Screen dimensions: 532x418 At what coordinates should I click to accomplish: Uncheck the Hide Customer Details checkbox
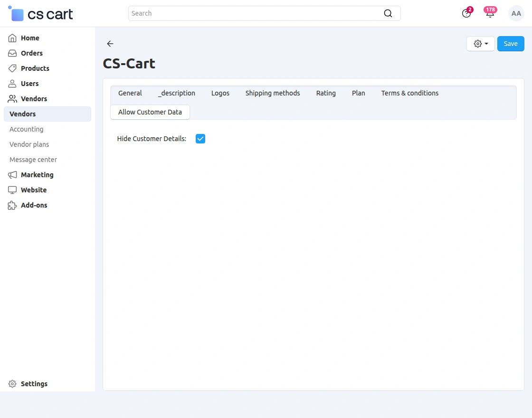pyautogui.click(x=200, y=138)
